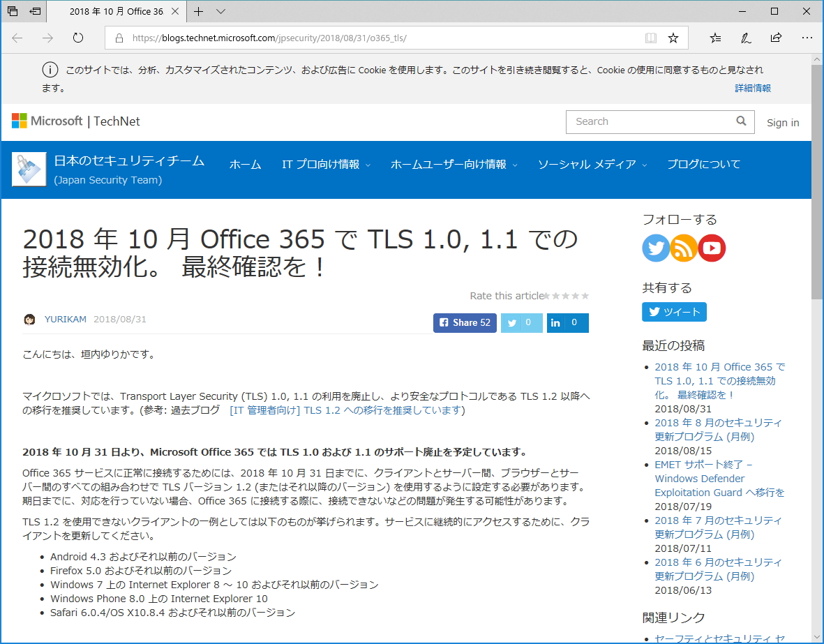
Task: Click the address bar lock icon
Action: (119, 38)
